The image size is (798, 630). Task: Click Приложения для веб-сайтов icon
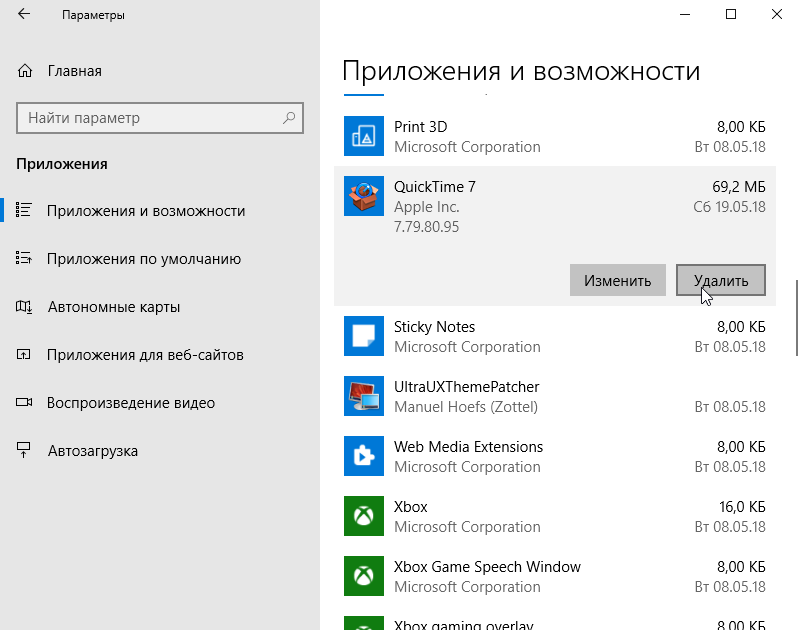click(23, 354)
